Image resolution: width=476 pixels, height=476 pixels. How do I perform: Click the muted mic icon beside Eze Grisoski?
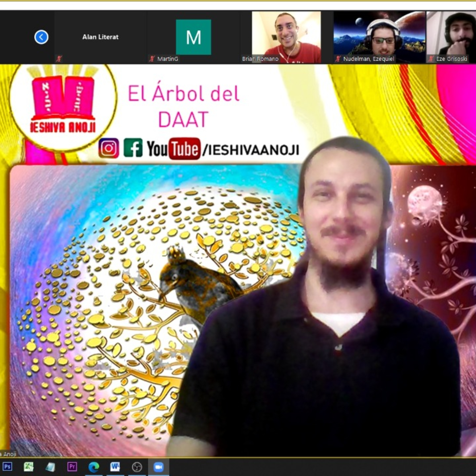(431, 59)
